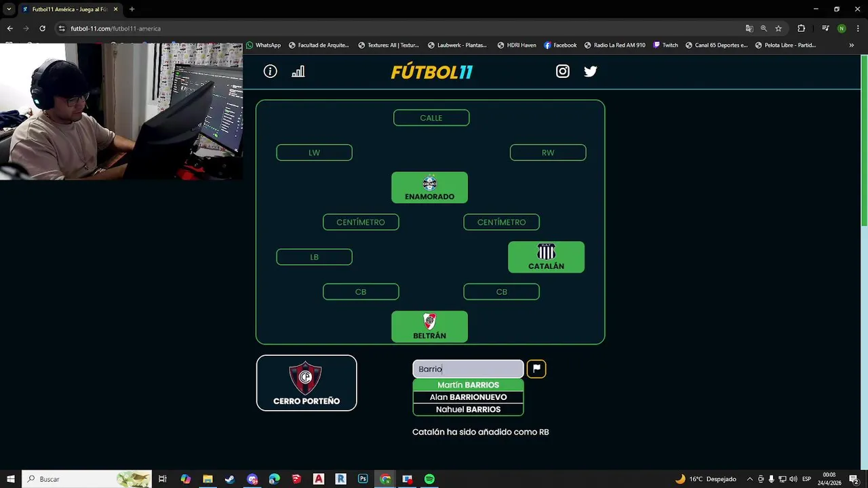The height and width of the screenshot is (488, 868).
Task: Click the taskbar Buscar search box
Action: [87, 479]
